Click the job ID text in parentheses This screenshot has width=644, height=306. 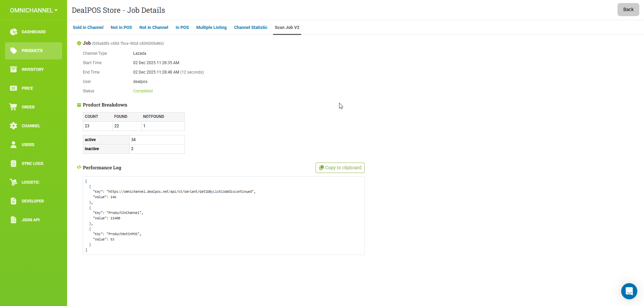[x=128, y=43]
